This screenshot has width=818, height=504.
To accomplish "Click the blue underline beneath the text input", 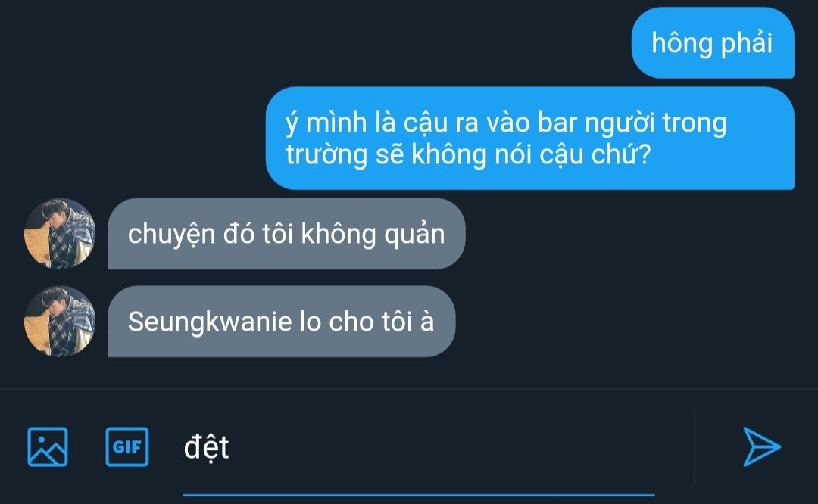I will point(418,495).
